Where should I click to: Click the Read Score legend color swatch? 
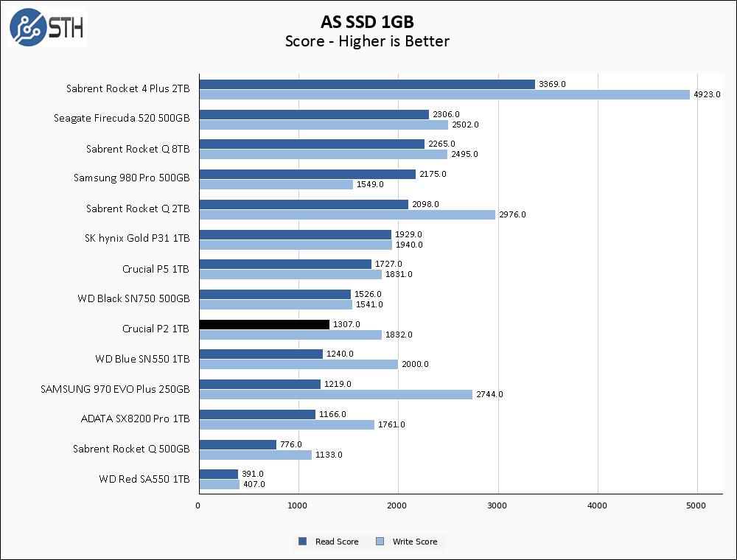(x=303, y=541)
